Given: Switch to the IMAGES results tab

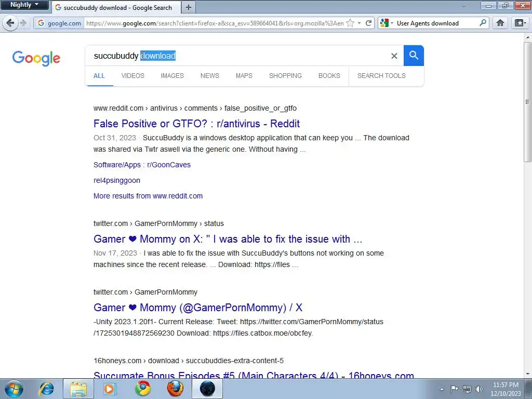Looking at the screenshot, I should [x=172, y=76].
